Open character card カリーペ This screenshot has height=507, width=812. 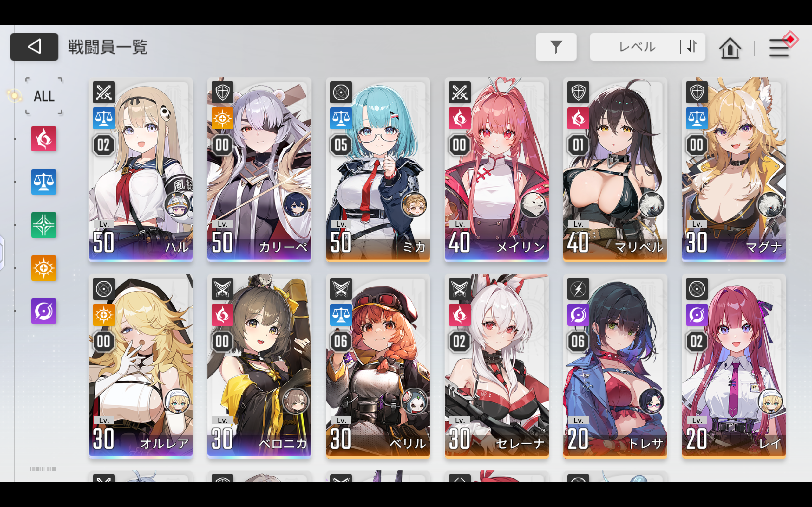[x=259, y=170]
